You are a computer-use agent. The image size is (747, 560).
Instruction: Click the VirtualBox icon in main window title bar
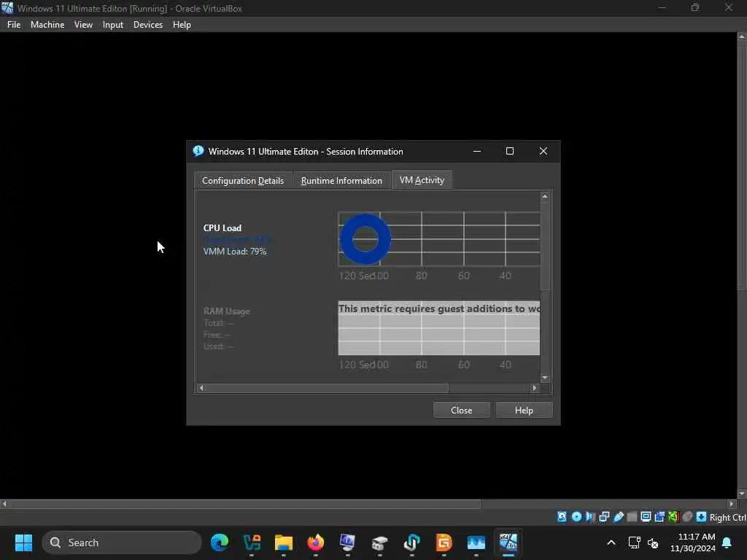point(7,8)
